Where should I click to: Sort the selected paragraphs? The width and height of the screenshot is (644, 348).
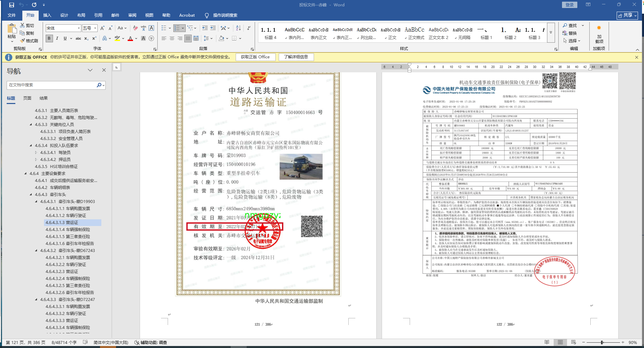[238, 28]
